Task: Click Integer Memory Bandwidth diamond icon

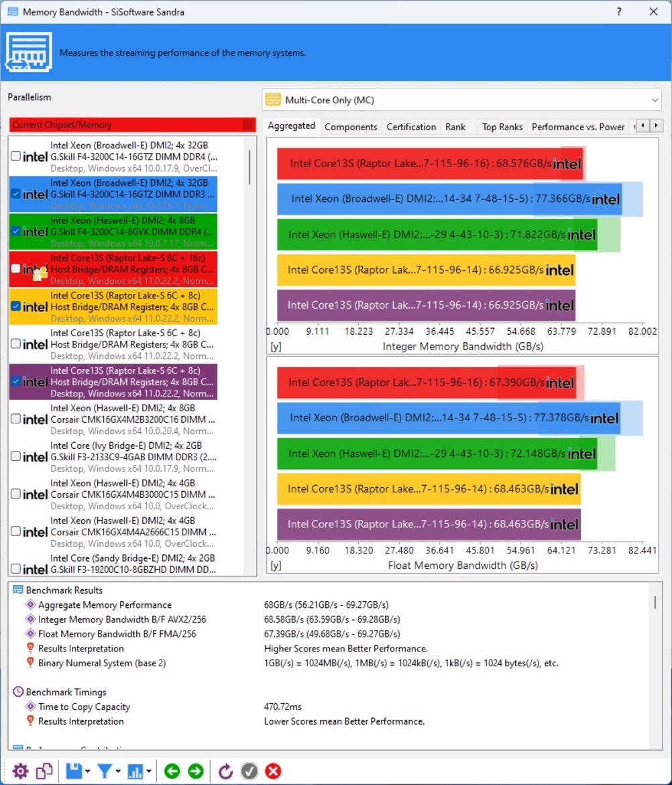Action: click(31, 619)
